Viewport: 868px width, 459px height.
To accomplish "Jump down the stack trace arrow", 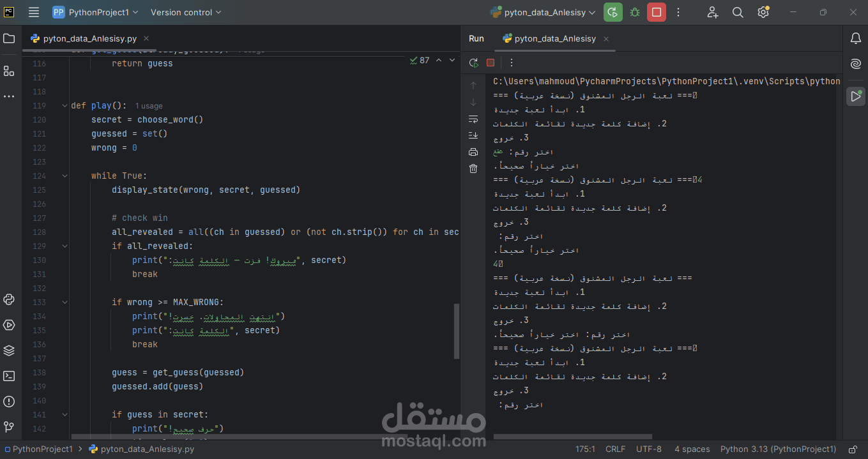I will click(473, 102).
